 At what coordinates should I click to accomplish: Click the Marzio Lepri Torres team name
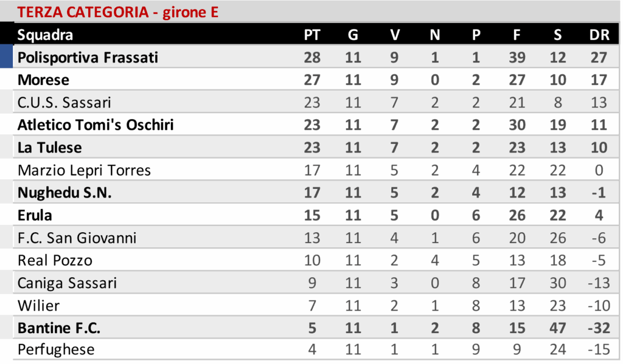tap(84, 170)
